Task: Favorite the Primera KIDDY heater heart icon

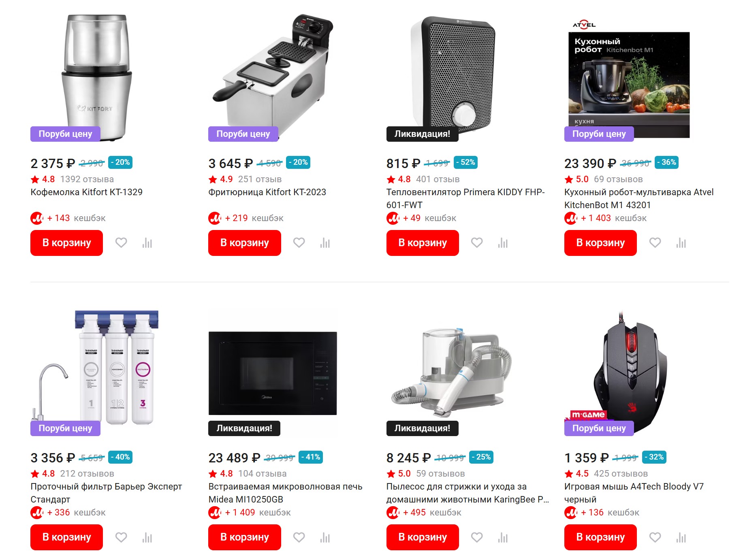Action: (477, 243)
